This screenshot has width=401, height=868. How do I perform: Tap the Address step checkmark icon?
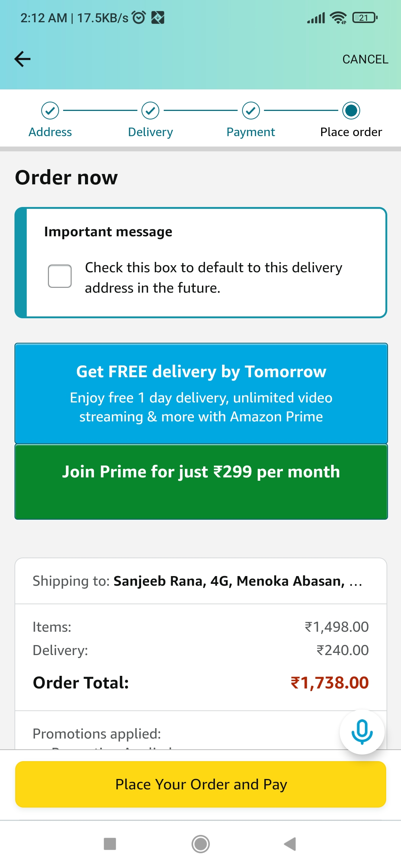[50, 111]
